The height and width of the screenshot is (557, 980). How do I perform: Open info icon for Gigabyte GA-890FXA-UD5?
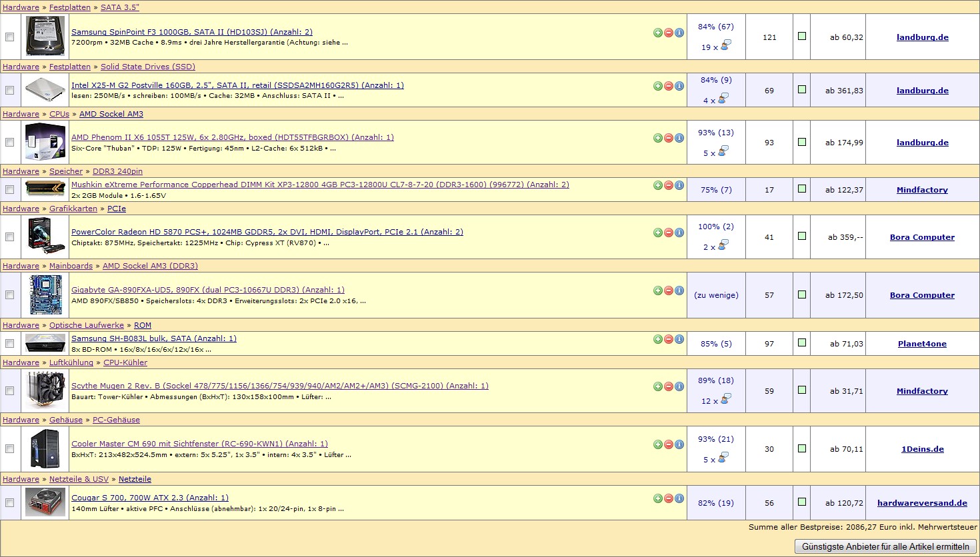(x=679, y=290)
